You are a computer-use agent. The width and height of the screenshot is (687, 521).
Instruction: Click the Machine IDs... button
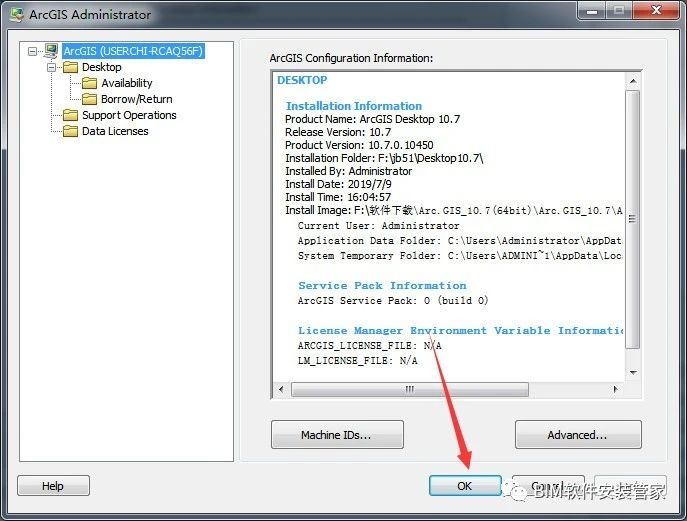point(337,435)
